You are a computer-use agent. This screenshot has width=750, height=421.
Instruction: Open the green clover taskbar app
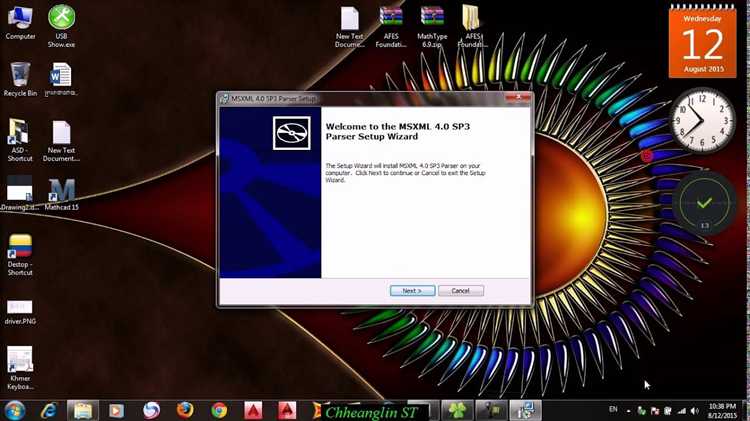pyautogui.click(x=457, y=410)
